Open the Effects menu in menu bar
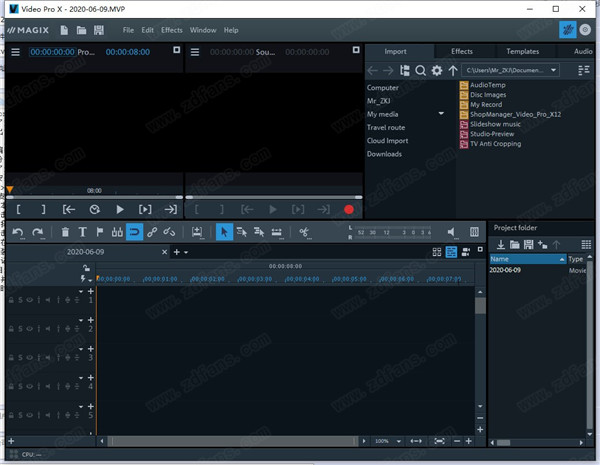 171,30
